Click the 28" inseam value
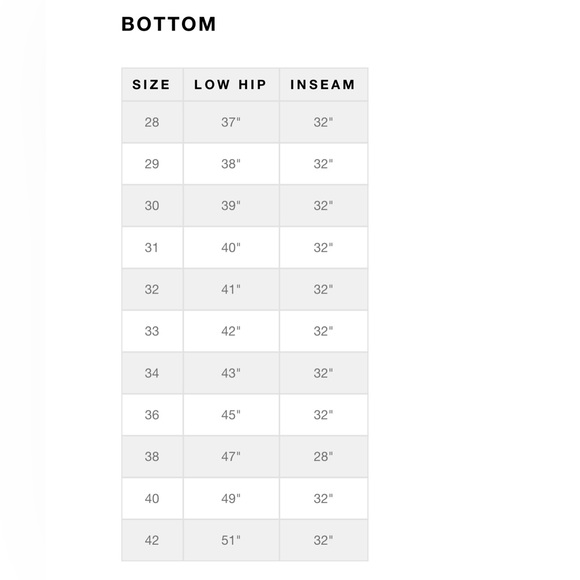The width and height of the screenshot is (580, 580). click(323, 456)
